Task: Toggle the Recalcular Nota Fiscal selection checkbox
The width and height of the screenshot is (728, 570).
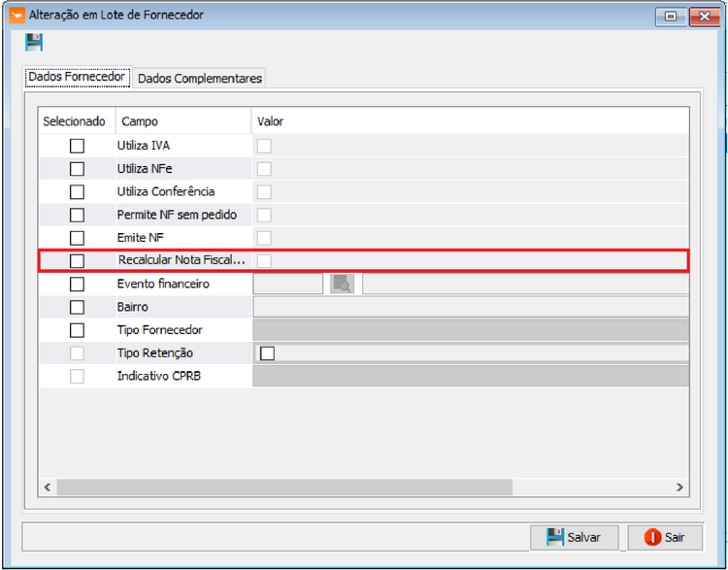Action: coord(77,261)
